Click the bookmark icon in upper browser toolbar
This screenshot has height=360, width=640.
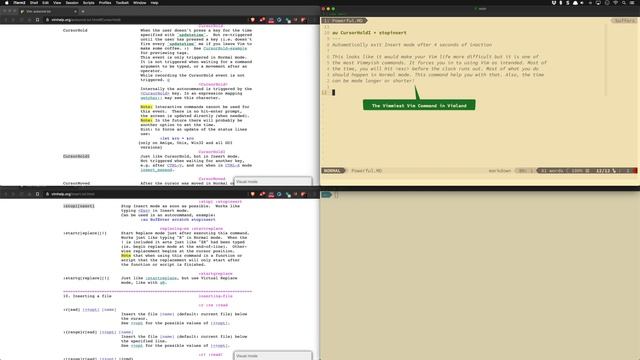click(x=38, y=20)
